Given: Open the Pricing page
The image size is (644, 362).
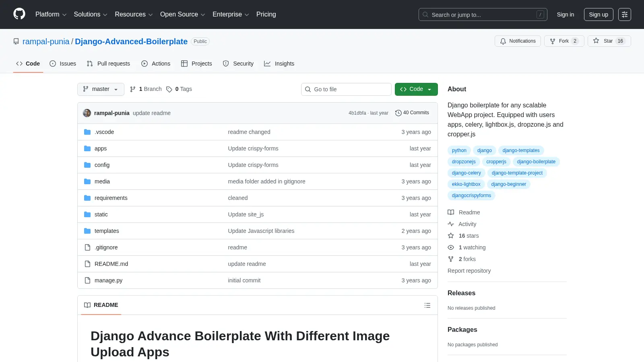Looking at the screenshot, I should [266, 14].
